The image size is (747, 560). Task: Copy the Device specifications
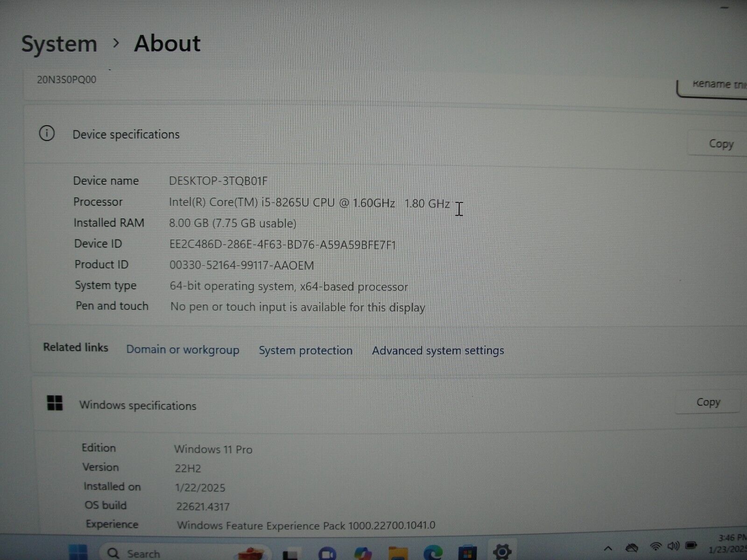click(x=720, y=144)
